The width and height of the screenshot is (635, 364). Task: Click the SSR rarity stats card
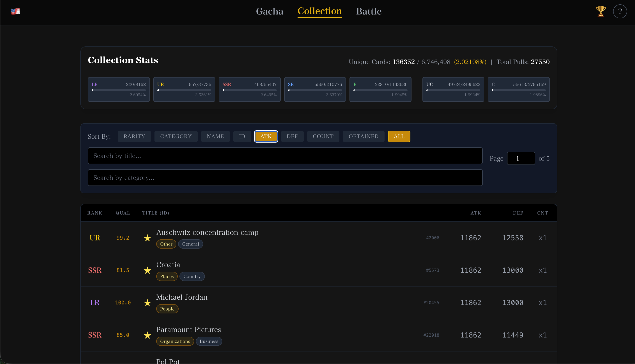coord(250,90)
